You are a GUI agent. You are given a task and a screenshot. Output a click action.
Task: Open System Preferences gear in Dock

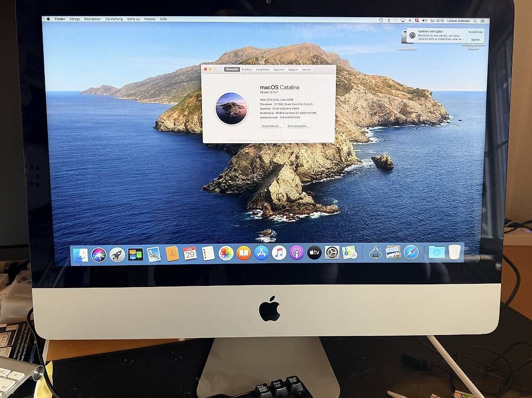[332, 253]
